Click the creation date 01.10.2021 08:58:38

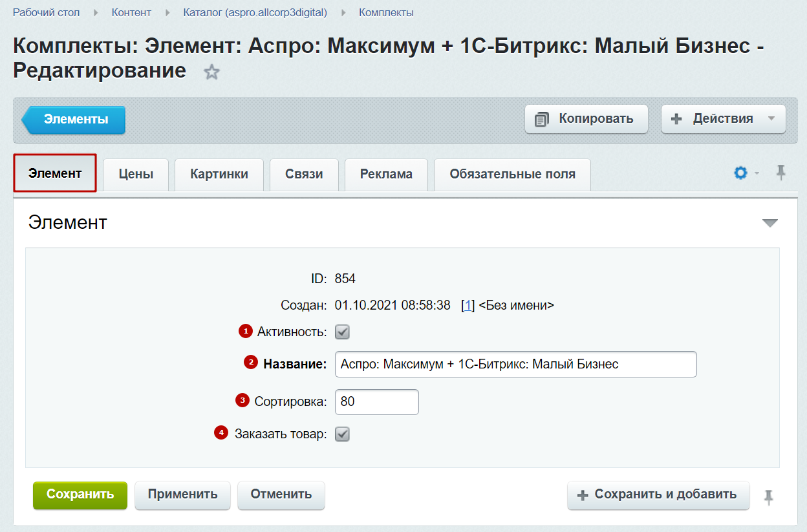tap(393, 306)
